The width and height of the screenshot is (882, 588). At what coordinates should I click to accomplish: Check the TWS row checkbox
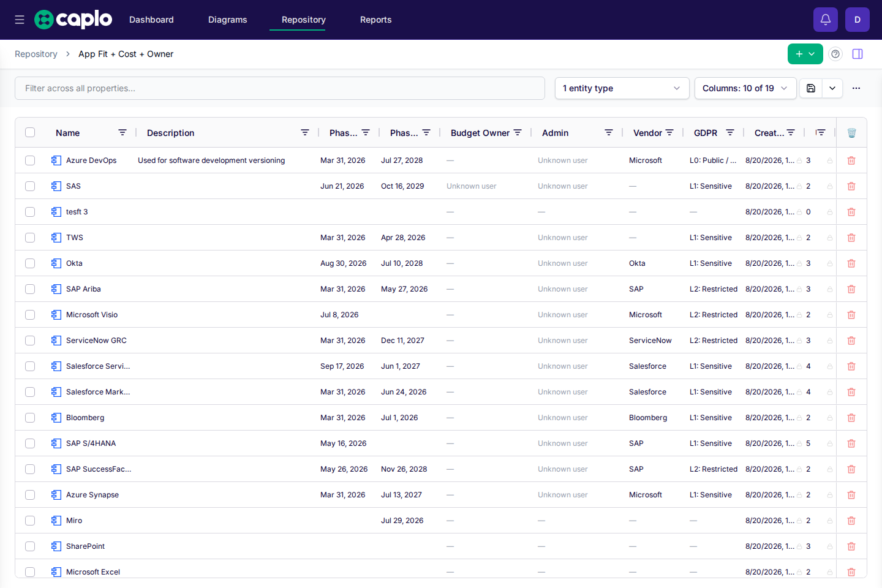click(30, 238)
